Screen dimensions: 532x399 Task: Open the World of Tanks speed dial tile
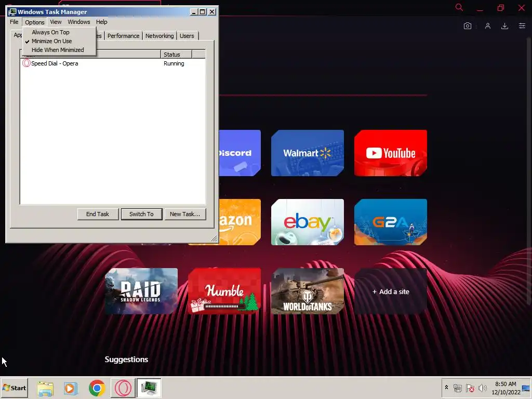tap(308, 291)
